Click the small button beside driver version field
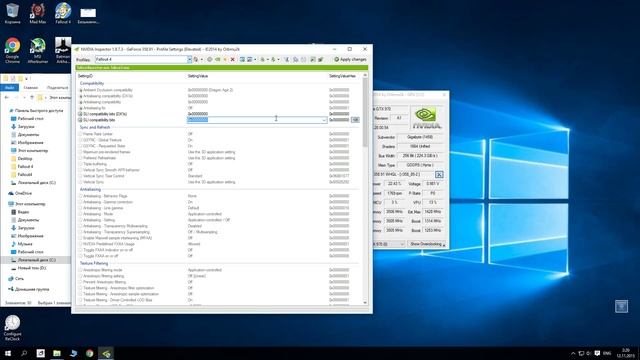The width and height of the screenshot is (640, 360). 439,175
